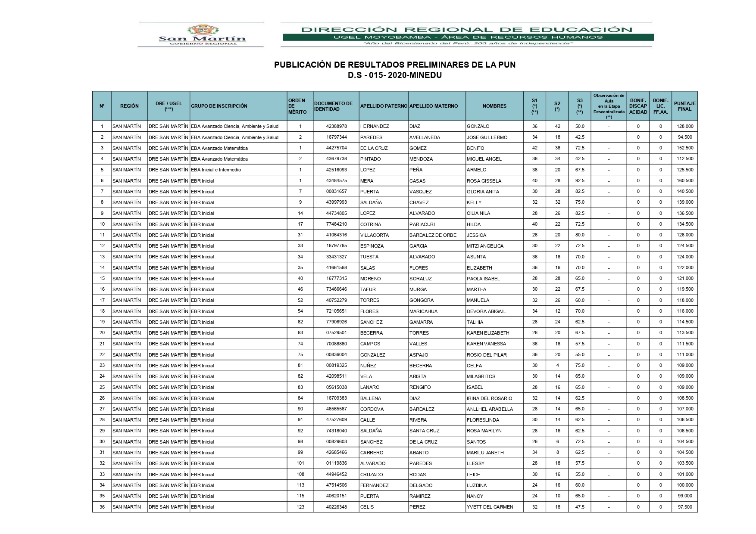
Task: Click the name 'ANLLHEL ARABELLA'
Action: (490, 409)
